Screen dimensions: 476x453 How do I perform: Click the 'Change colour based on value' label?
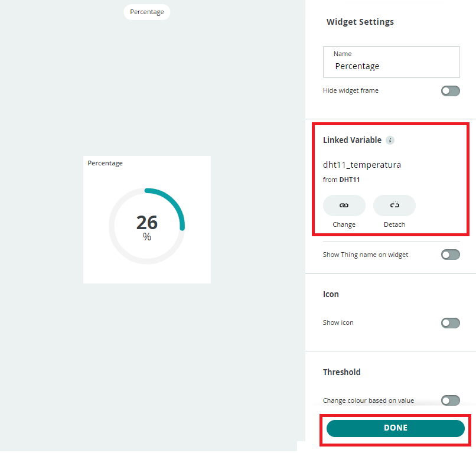point(369,401)
